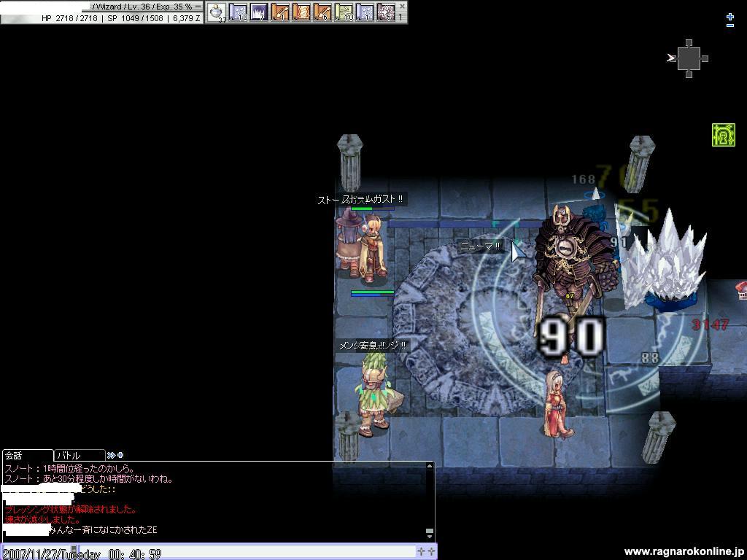Viewport: 747px width, 560px height.
Task: Close the hotkey bar with the X
Action: coord(402,6)
